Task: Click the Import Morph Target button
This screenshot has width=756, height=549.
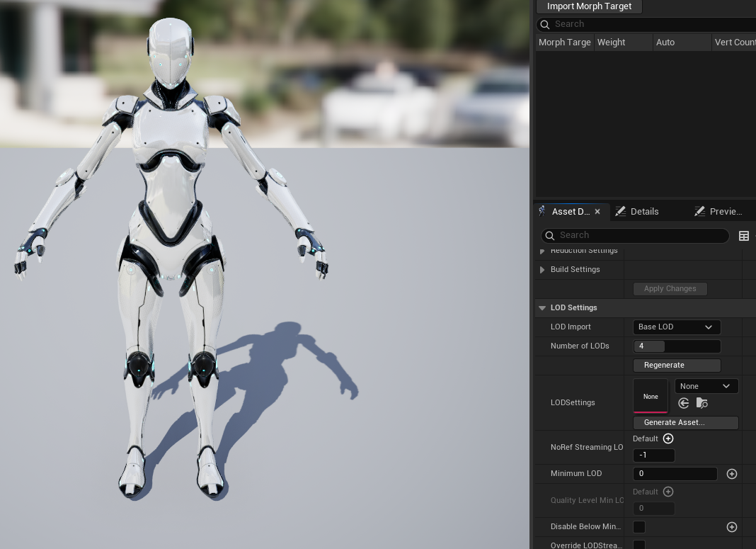Action: [589, 6]
